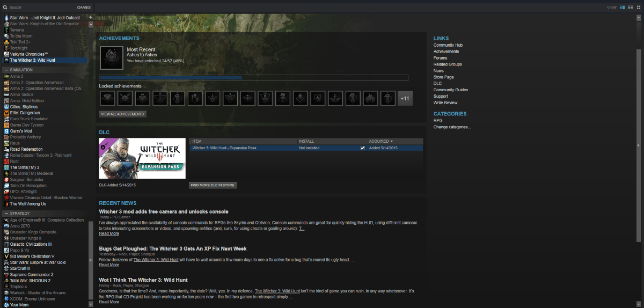Click the Elite: Dangerous game icon
This screenshot has height=308, width=644.
(x=6, y=113)
